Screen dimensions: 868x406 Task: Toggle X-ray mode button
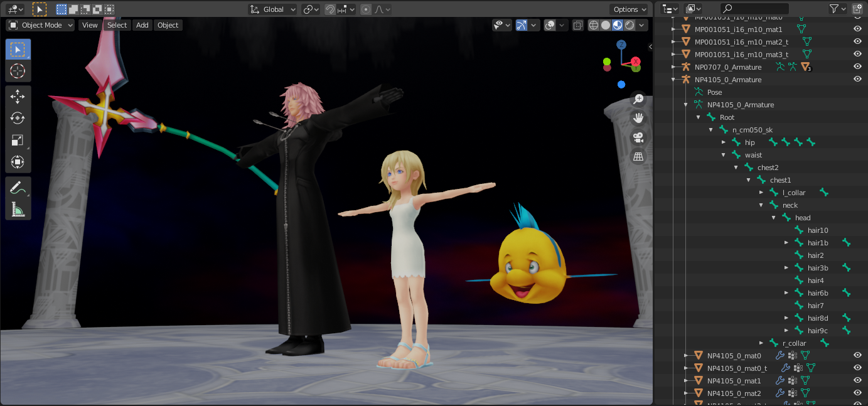(577, 25)
